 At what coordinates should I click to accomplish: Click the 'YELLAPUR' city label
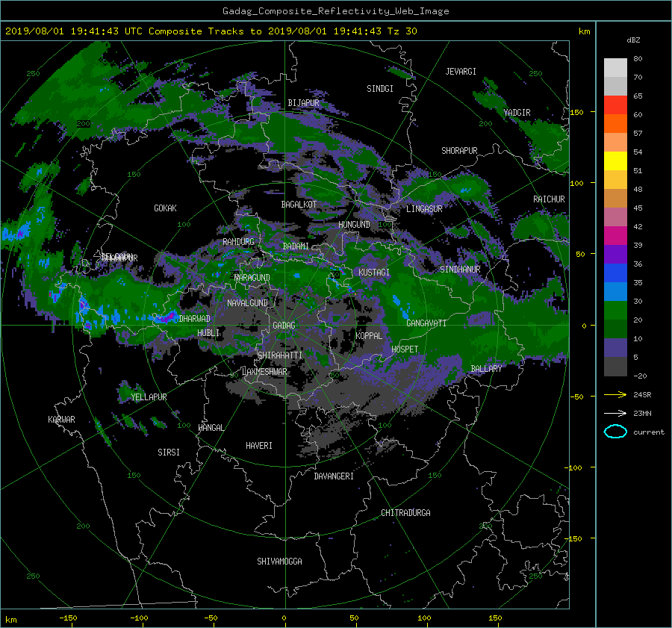[149, 397]
